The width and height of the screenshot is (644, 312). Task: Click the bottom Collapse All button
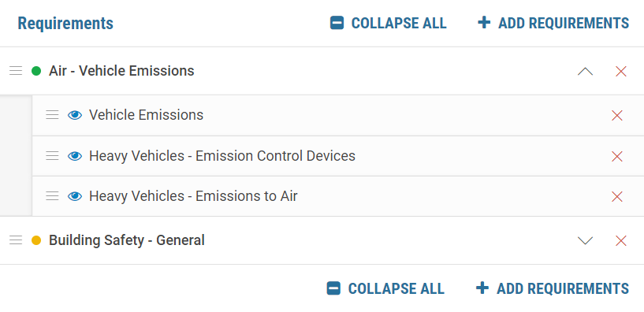(x=385, y=288)
